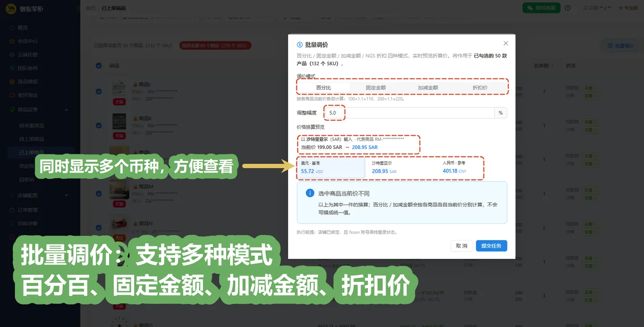Open 回收站 in the sidebar
644x327 pixels.
coord(26,179)
